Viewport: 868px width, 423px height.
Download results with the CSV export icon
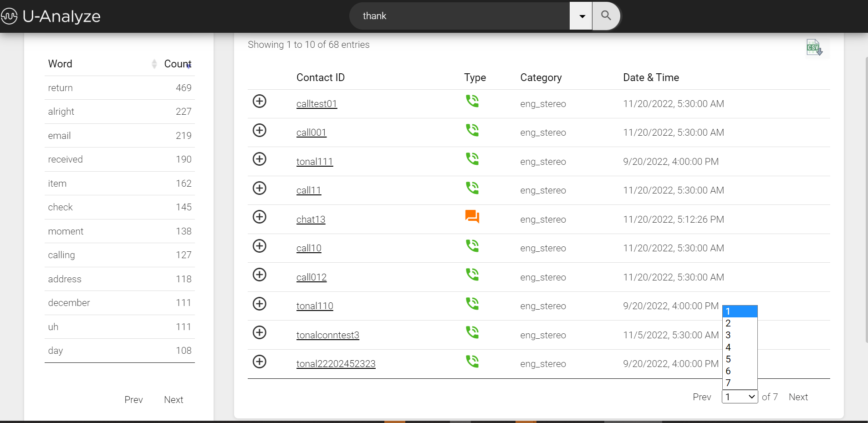pos(814,47)
